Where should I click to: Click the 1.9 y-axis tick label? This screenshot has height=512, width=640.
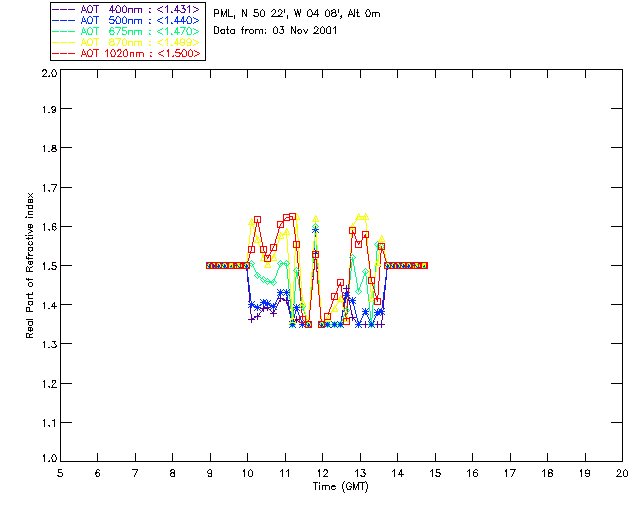(49, 109)
